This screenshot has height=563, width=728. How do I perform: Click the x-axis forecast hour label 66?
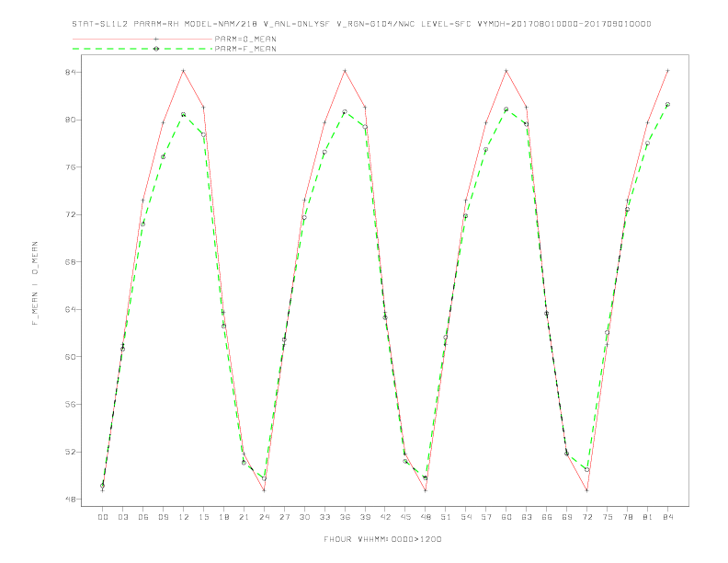(x=547, y=517)
